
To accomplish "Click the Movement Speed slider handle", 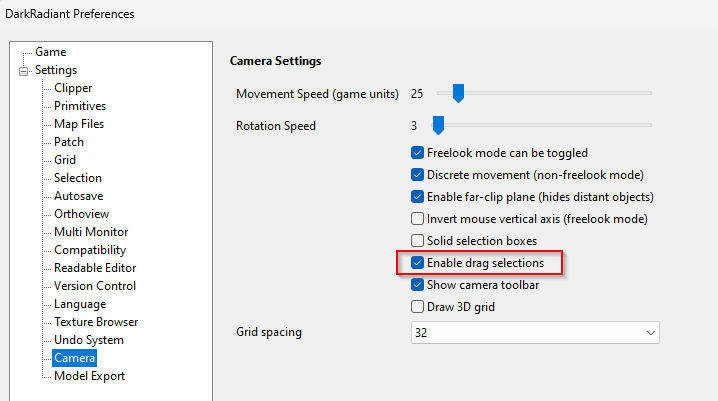I will coord(458,93).
